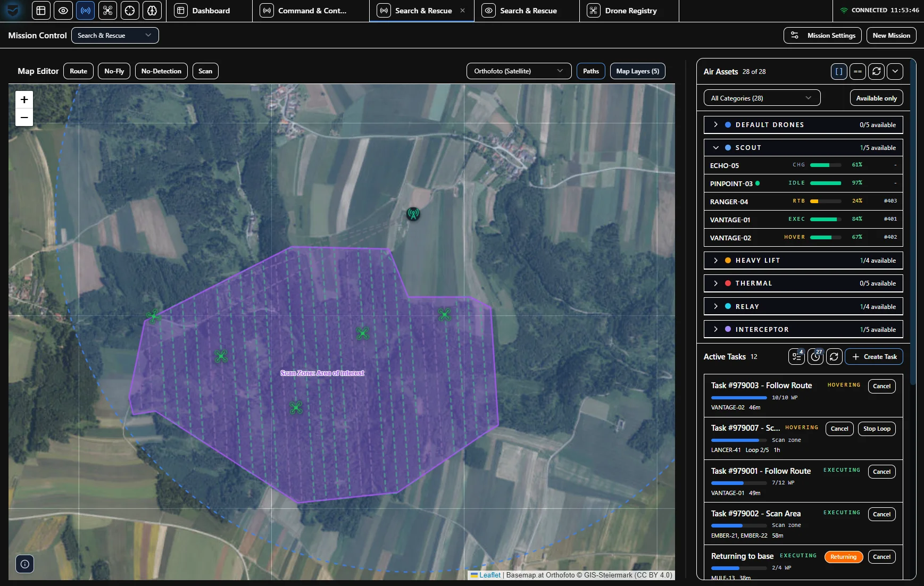Open the Mission Control mission dropdown
Screen dimensions: 924x586
click(x=115, y=36)
